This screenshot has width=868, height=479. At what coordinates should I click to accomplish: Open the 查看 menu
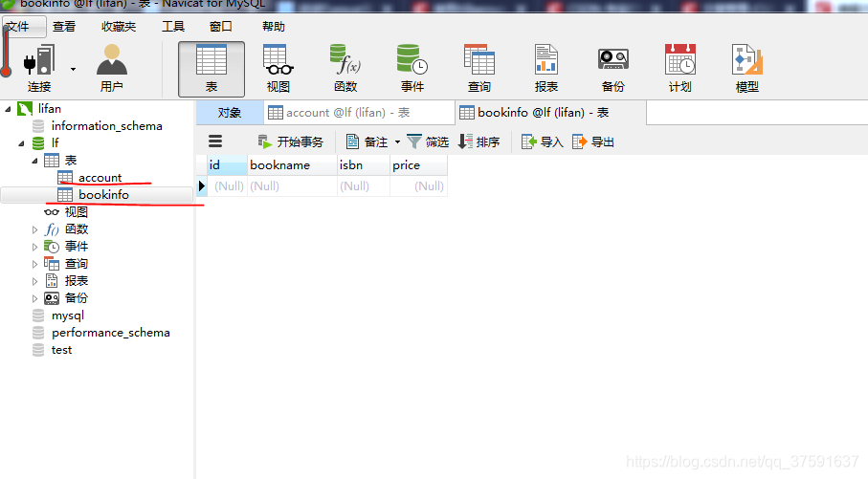click(64, 27)
